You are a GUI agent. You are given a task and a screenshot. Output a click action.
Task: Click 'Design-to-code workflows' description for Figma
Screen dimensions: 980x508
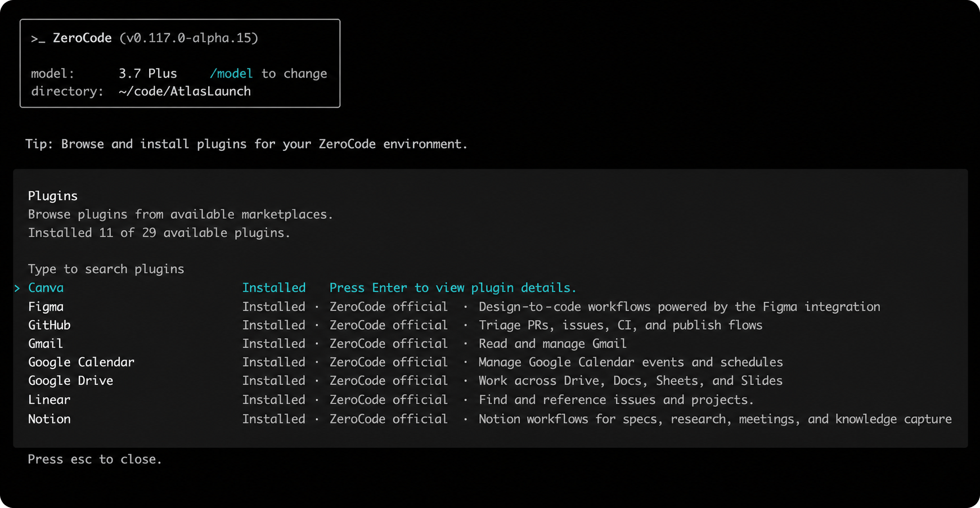coord(680,307)
